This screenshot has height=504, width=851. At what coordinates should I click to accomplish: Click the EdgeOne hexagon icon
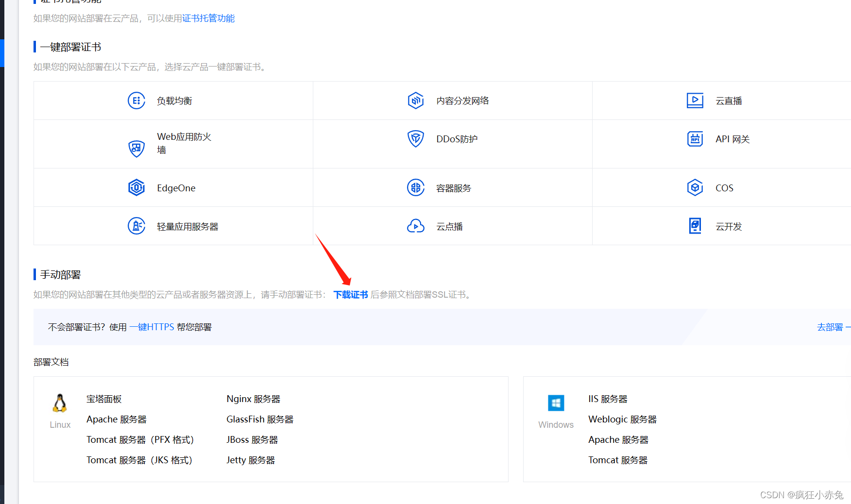coord(136,187)
